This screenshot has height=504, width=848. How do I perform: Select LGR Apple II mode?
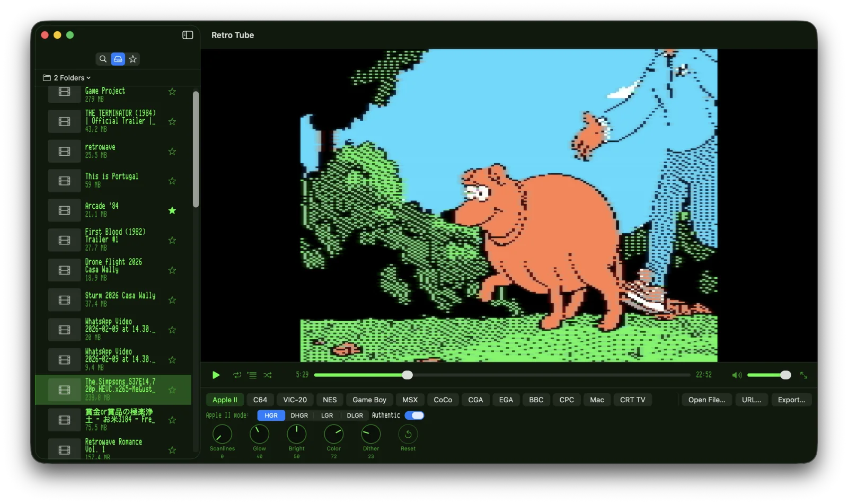(x=327, y=415)
